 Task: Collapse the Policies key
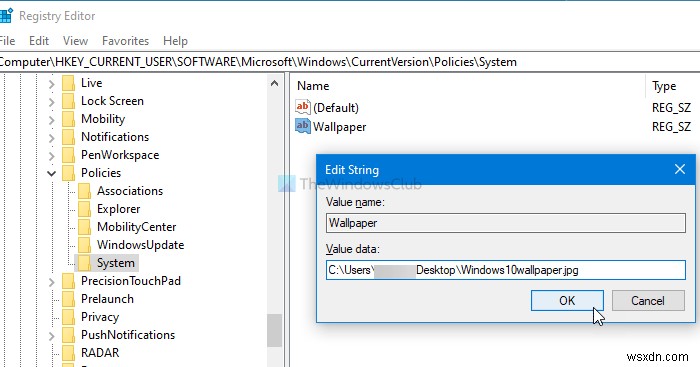pos(51,173)
